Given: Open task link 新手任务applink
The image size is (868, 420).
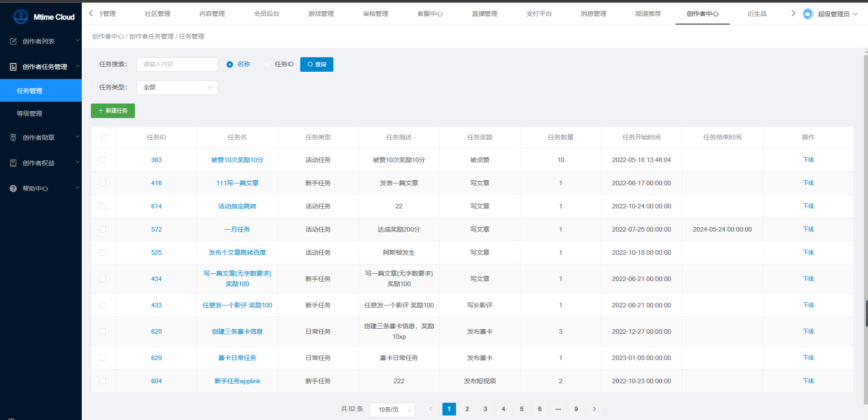Looking at the screenshot, I should (x=237, y=381).
